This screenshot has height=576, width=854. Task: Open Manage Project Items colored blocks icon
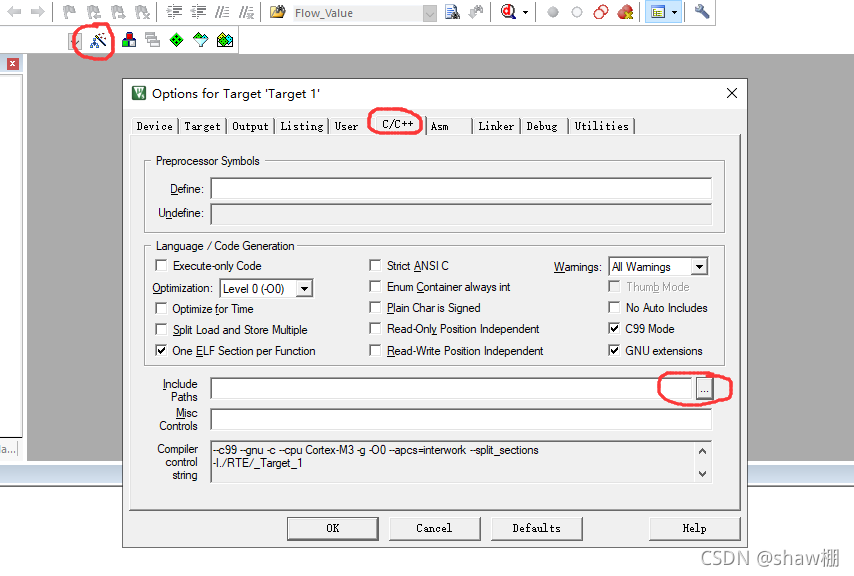coord(129,40)
